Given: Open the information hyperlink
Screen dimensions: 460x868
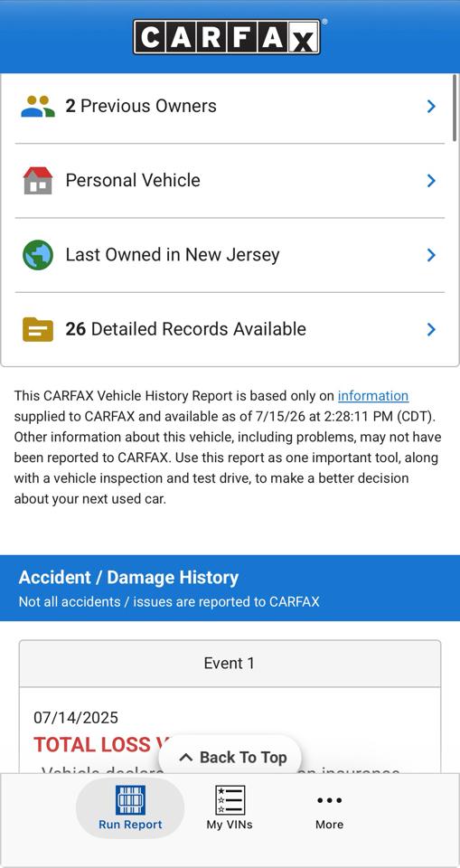Looking at the screenshot, I should pyautogui.click(x=373, y=396).
